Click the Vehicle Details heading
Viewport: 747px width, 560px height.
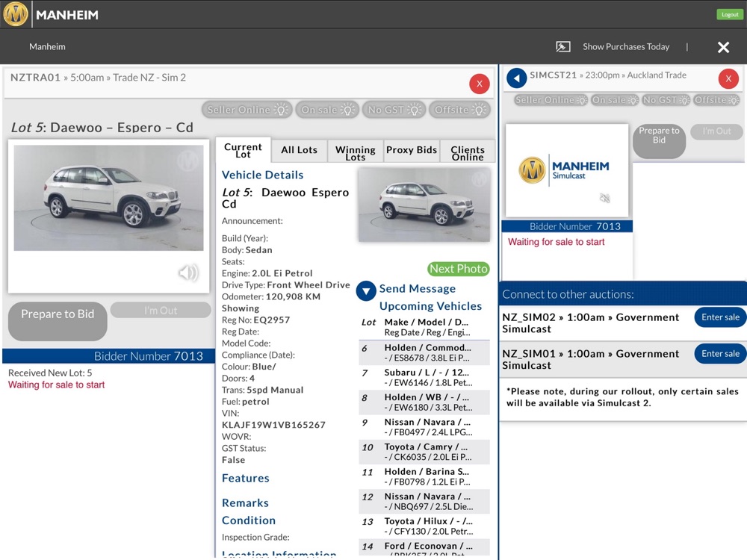pos(262,175)
